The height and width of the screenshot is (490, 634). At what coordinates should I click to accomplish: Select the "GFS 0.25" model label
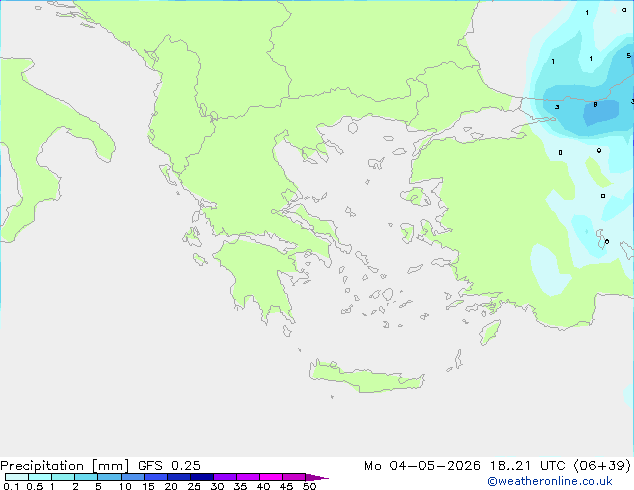pyautogui.click(x=169, y=466)
